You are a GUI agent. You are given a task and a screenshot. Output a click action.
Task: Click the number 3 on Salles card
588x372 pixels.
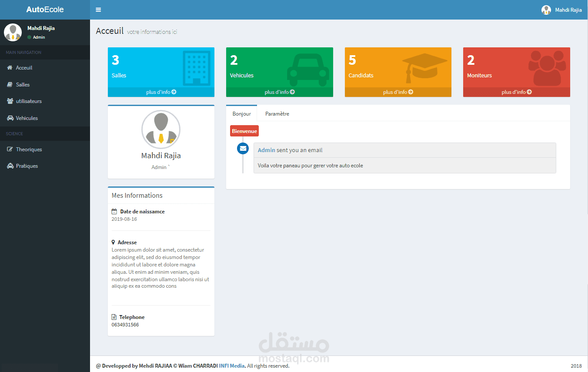point(115,60)
